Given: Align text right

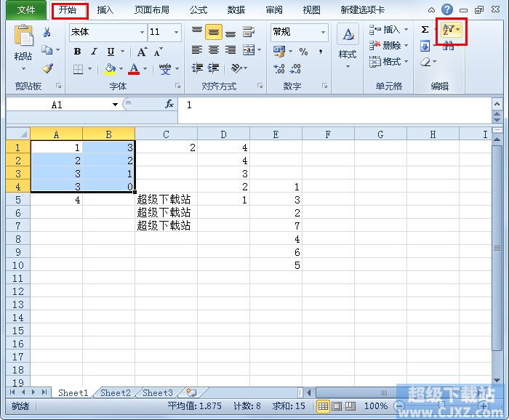Looking at the screenshot, I should click(231, 50).
